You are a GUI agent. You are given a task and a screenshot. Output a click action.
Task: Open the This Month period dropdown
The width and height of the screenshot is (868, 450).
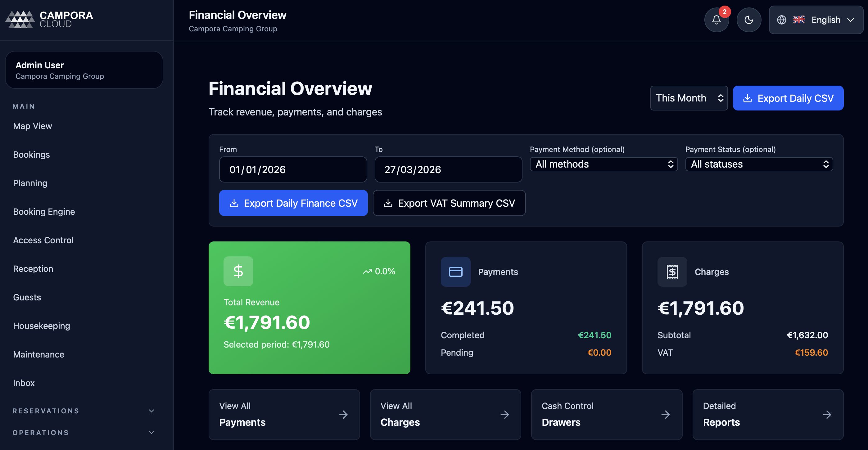689,98
